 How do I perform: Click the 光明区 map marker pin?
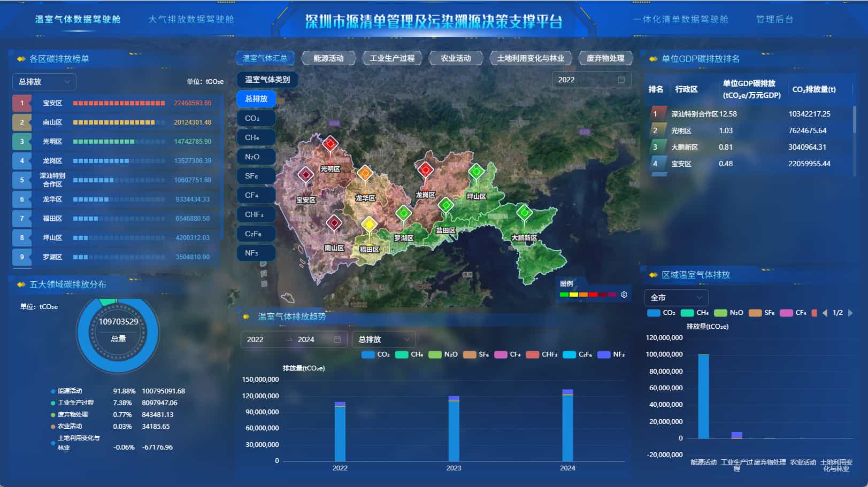[330, 143]
